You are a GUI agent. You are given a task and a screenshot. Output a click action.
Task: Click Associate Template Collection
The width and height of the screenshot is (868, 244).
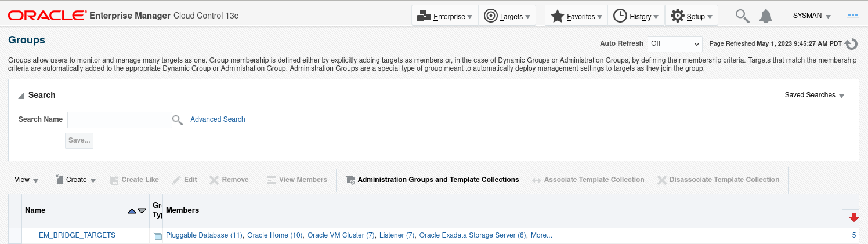pyautogui.click(x=588, y=180)
